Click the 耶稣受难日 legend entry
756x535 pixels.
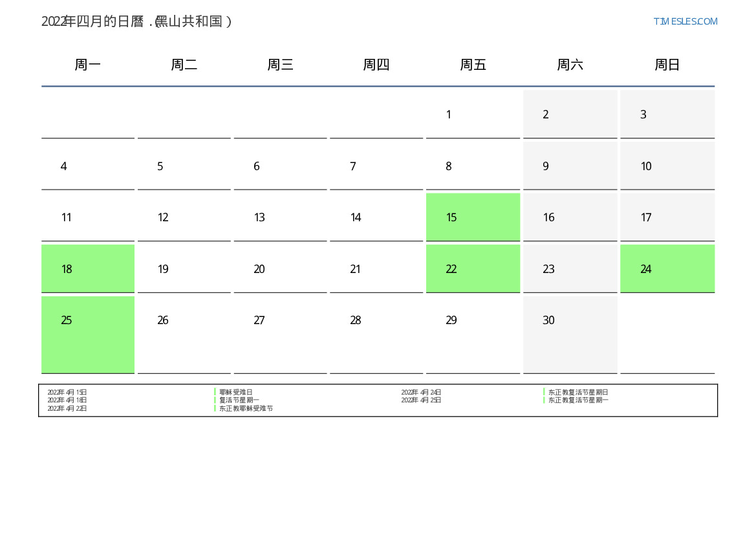coord(236,392)
